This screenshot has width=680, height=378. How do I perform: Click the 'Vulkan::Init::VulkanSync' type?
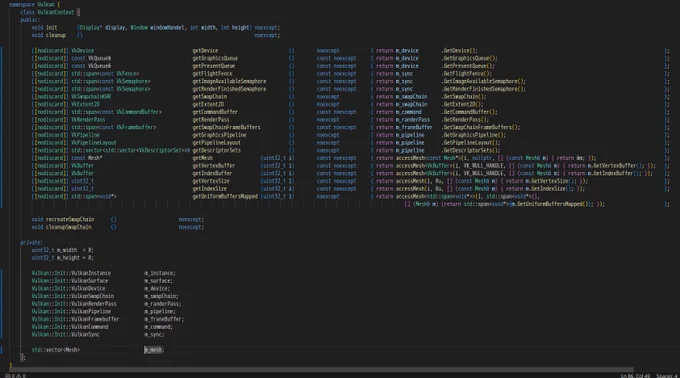65,335
